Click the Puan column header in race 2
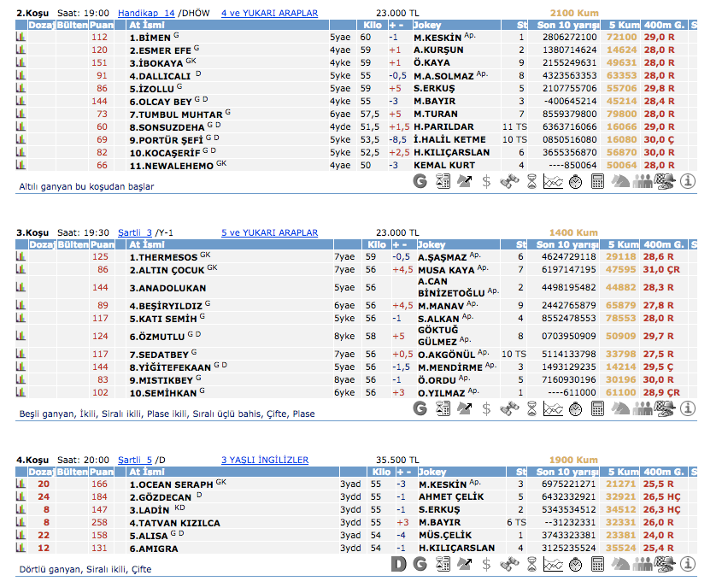Viewport: 728px width, 587px height. [102, 26]
